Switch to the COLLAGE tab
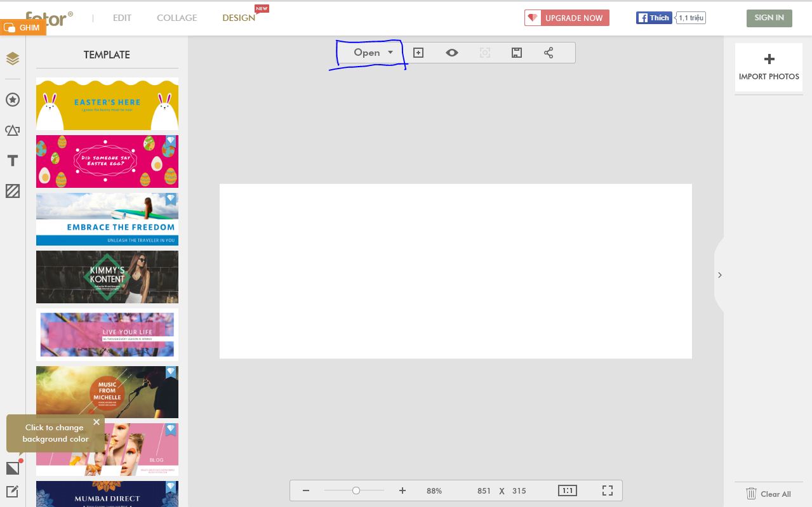The height and width of the screenshot is (507, 812). pyautogui.click(x=177, y=18)
